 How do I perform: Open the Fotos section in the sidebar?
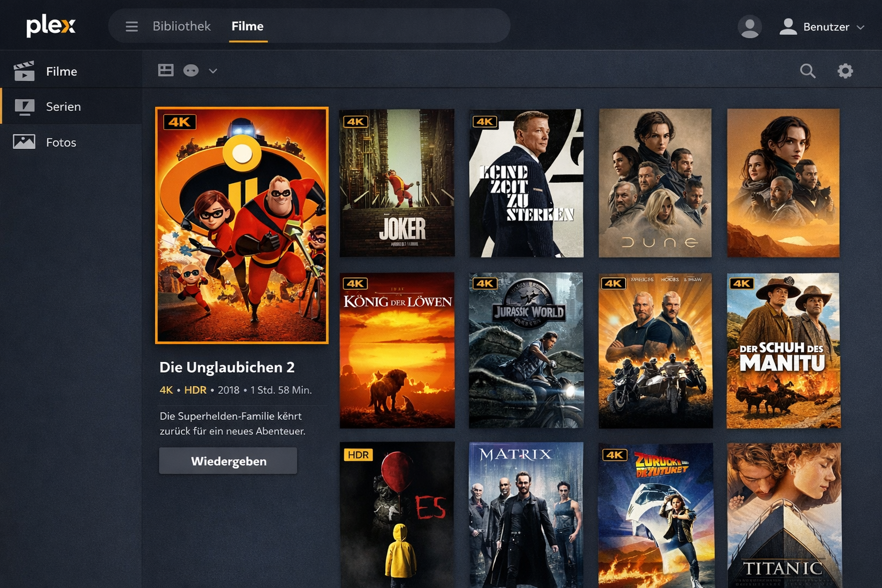[x=60, y=142]
